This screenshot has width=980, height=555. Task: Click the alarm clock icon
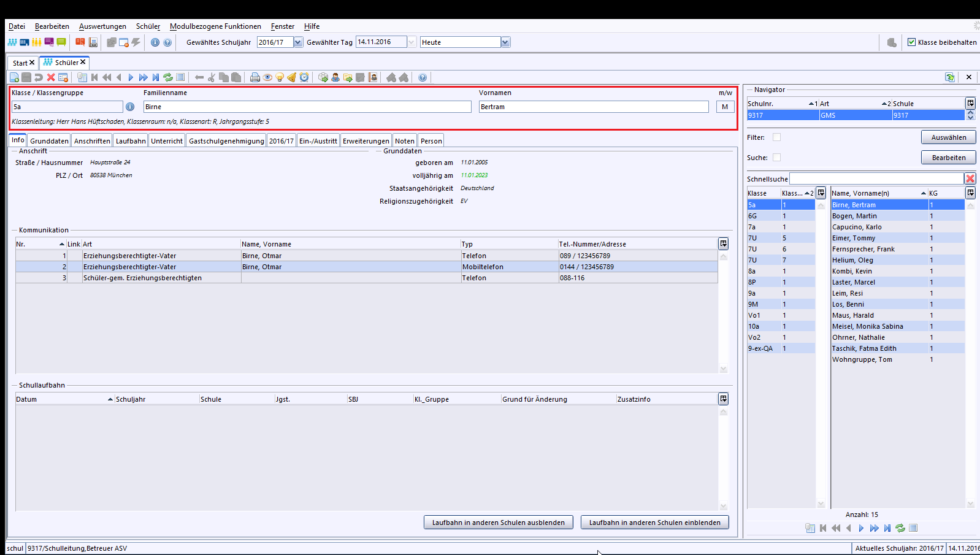click(x=304, y=77)
